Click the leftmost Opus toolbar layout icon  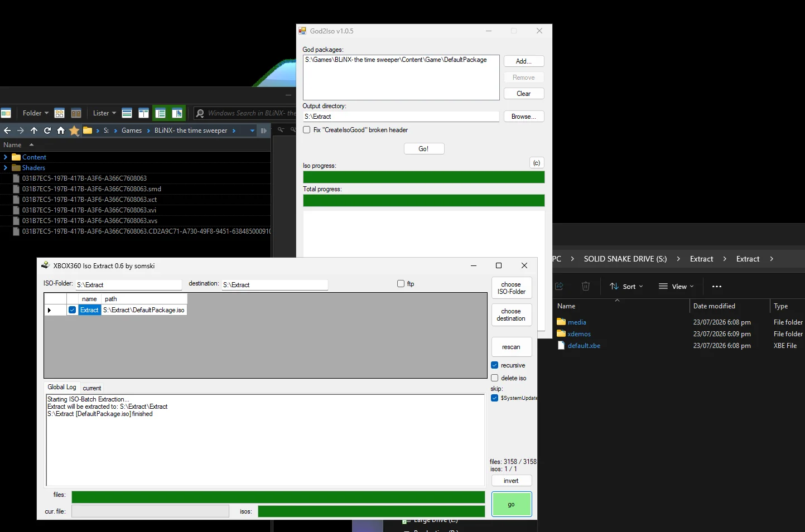pyautogui.click(x=6, y=113)
